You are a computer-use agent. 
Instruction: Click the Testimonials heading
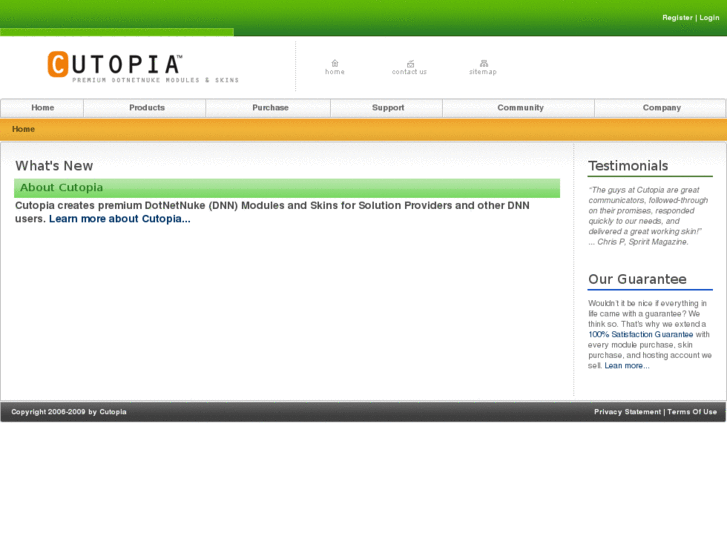628,166
